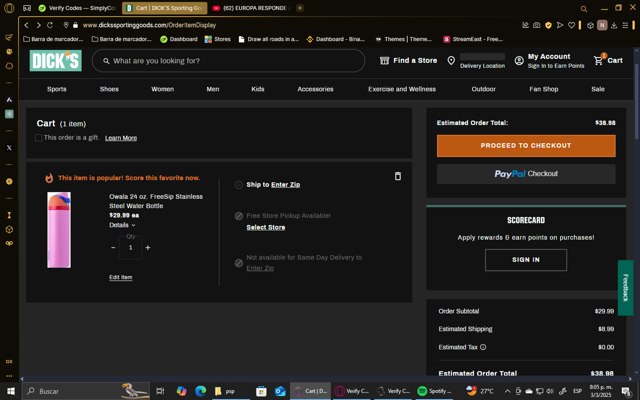The width and height of the screenshot is (640, 400).
Task: Open the Feedback side tab
Action: pos(625,288)
